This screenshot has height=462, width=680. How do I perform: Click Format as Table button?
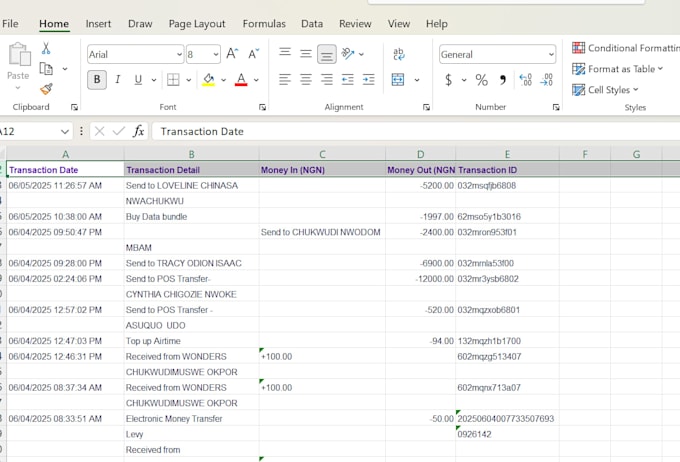click(x=618, y=69)
